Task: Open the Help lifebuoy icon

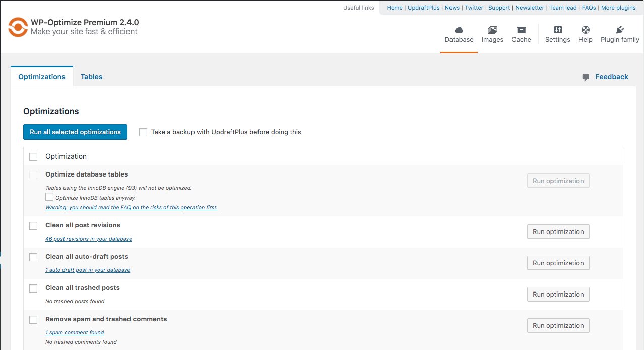Action: click(586, 30)
